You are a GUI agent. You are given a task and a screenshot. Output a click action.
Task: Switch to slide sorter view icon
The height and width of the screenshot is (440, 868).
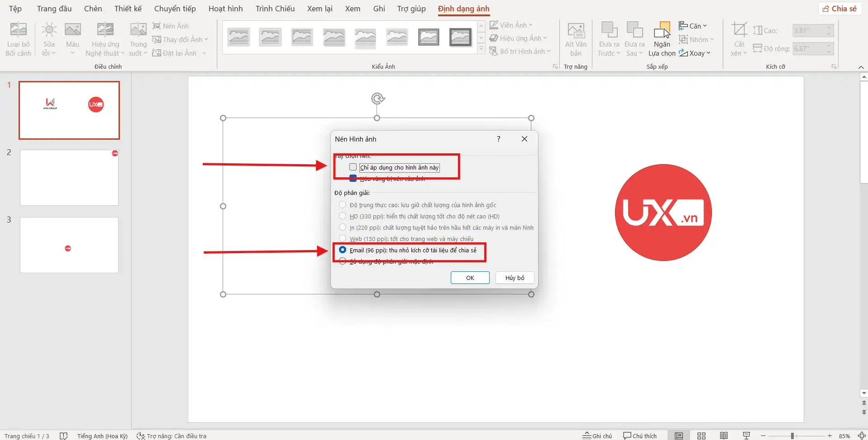[701, 436]
